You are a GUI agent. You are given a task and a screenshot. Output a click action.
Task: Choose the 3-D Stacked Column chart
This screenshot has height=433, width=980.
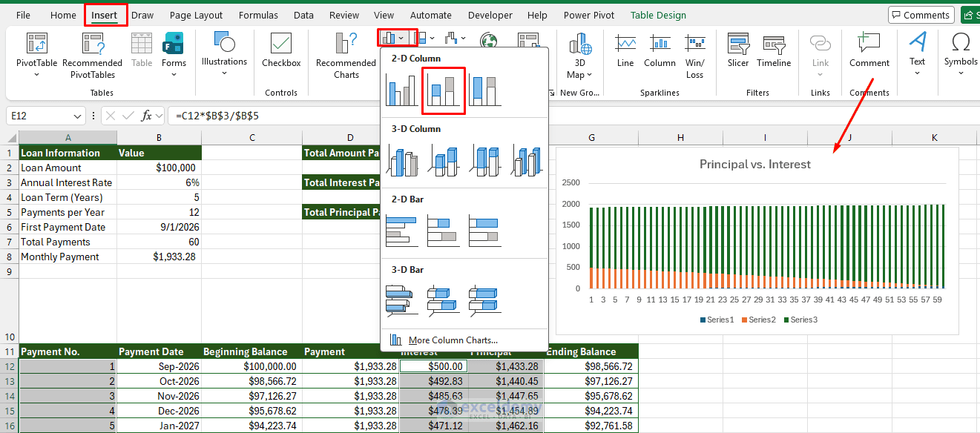[x=444, y=160]
